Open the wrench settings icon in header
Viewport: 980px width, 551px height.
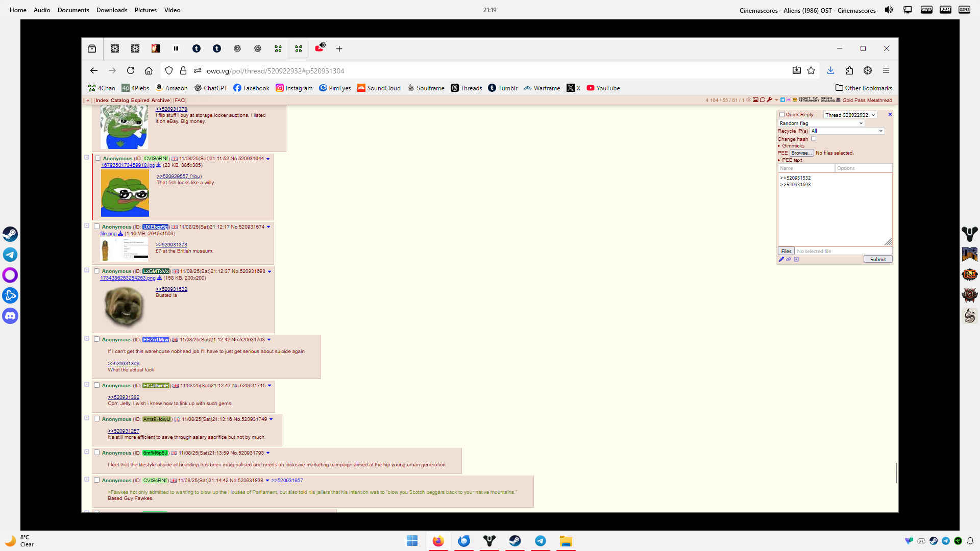coord(769,100)
